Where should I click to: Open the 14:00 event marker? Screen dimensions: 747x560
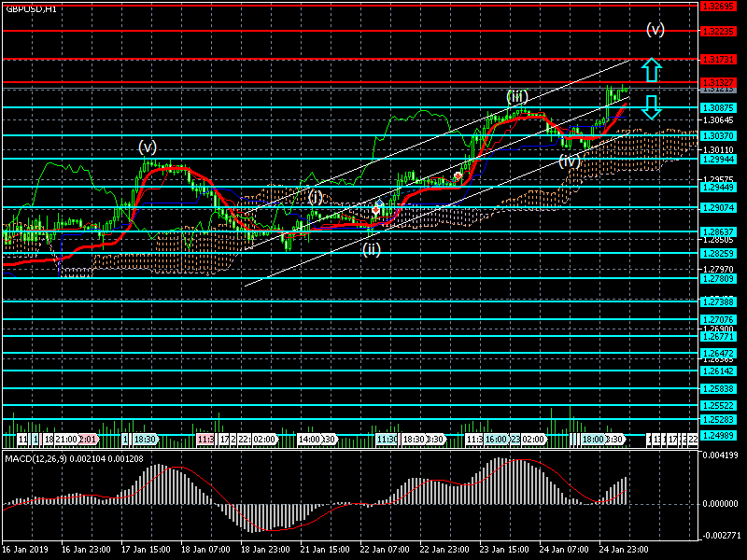[x=310, y=439]
